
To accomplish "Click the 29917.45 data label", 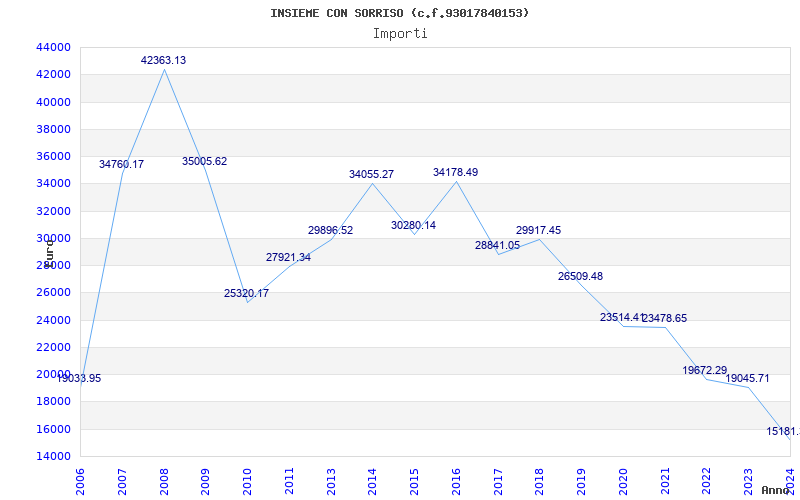I will [538, 230].
